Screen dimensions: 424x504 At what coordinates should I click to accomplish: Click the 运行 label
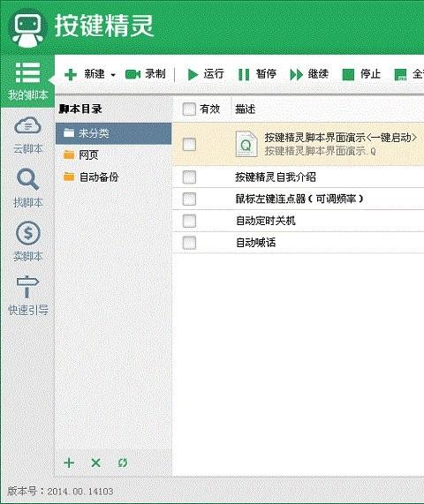(x=214, y=74)
